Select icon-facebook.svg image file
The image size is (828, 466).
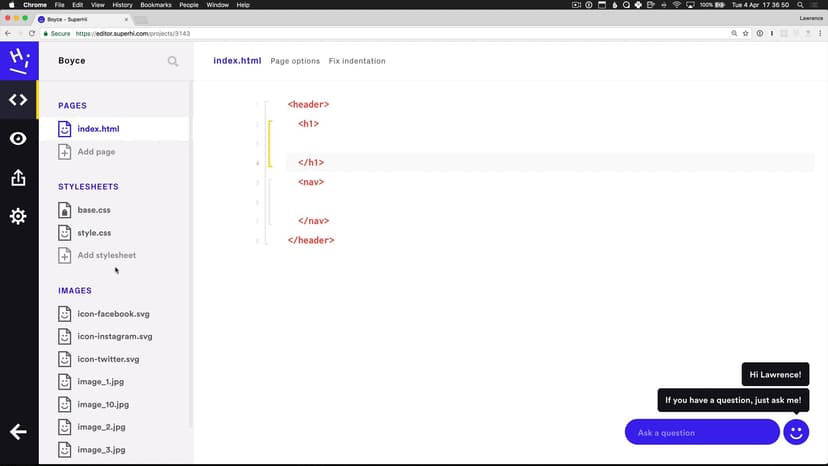tap(113, 314)
